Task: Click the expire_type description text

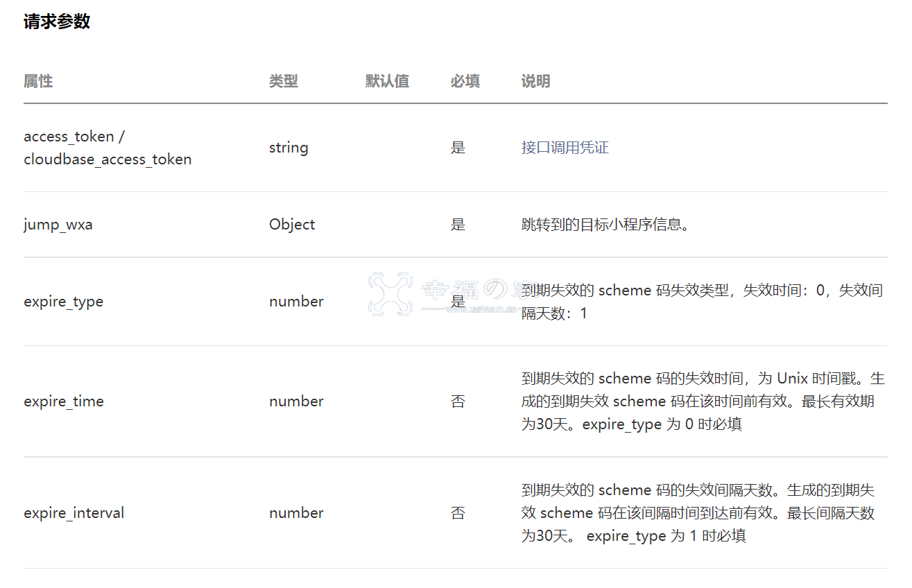Action: (x=703, y=302)
